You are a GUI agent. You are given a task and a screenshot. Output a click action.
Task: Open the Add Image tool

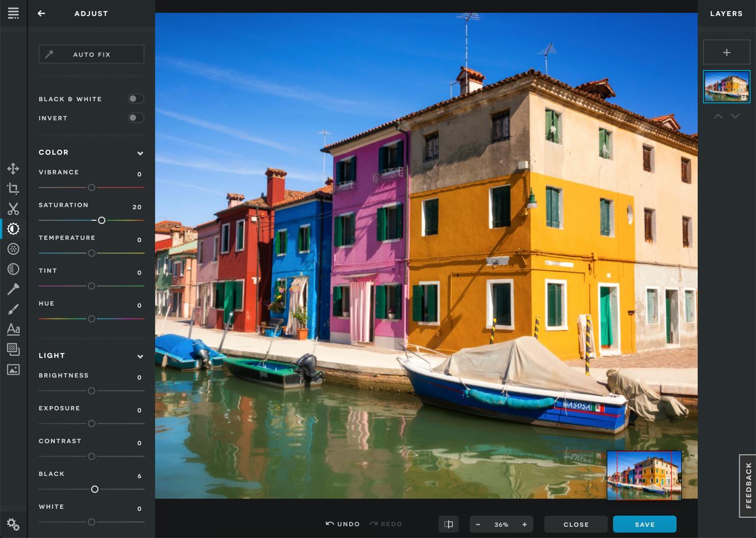13,369
